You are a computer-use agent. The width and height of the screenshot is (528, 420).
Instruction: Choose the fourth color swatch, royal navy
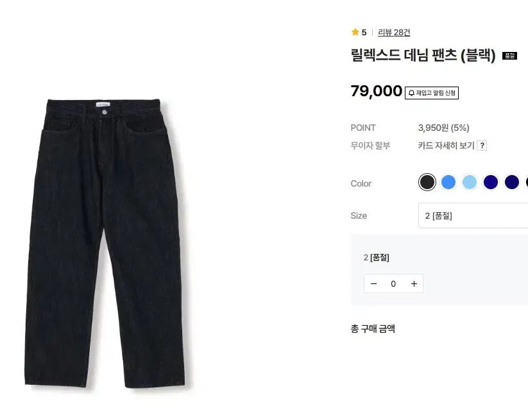(491, 182)
